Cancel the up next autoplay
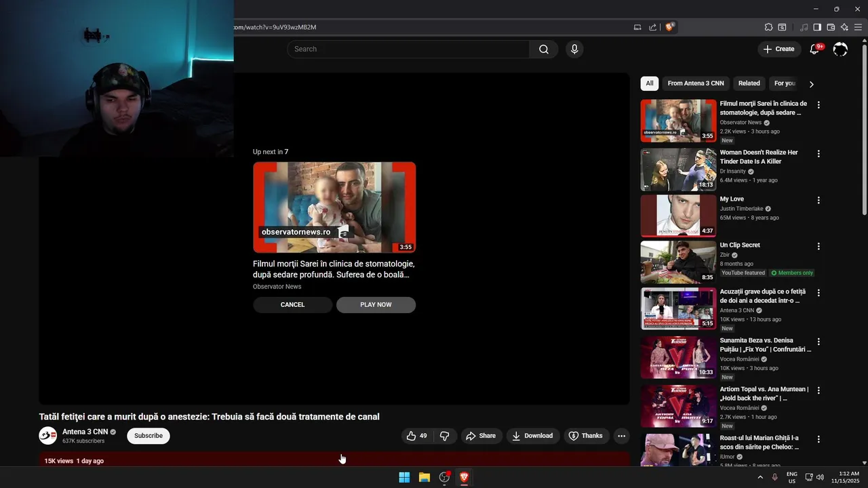The height and width of the screenshot is (488, 868). point(293,304)
